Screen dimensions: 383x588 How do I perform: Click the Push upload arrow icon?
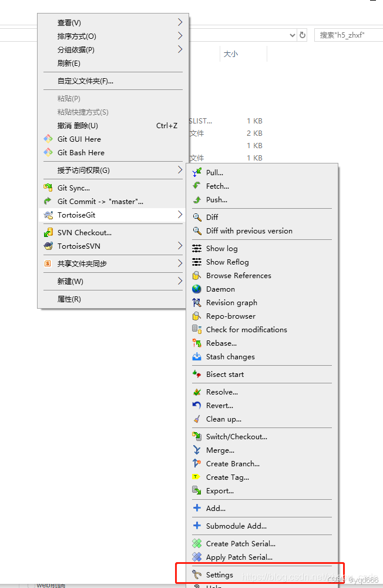pos(197,199)
